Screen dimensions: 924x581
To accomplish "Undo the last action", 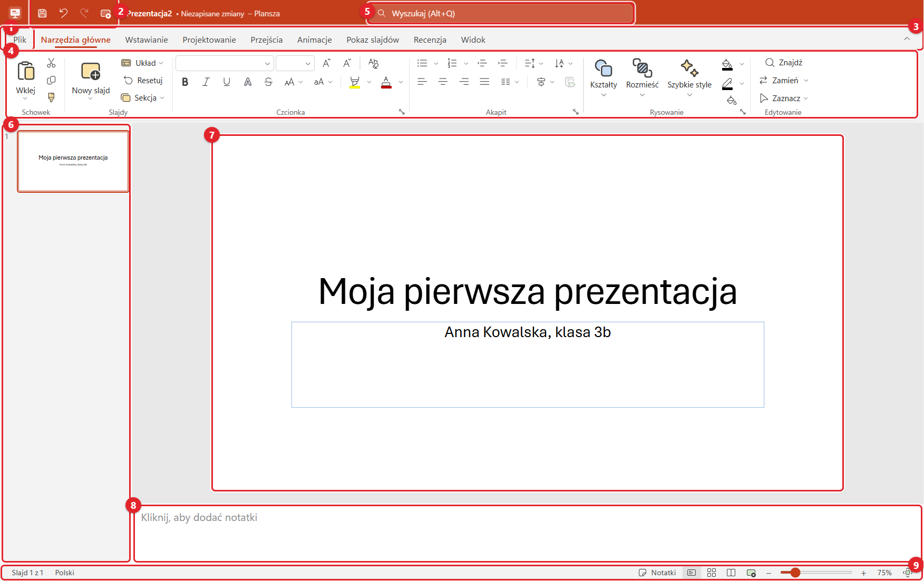I will pyautogui.click(x=63, y=13).
